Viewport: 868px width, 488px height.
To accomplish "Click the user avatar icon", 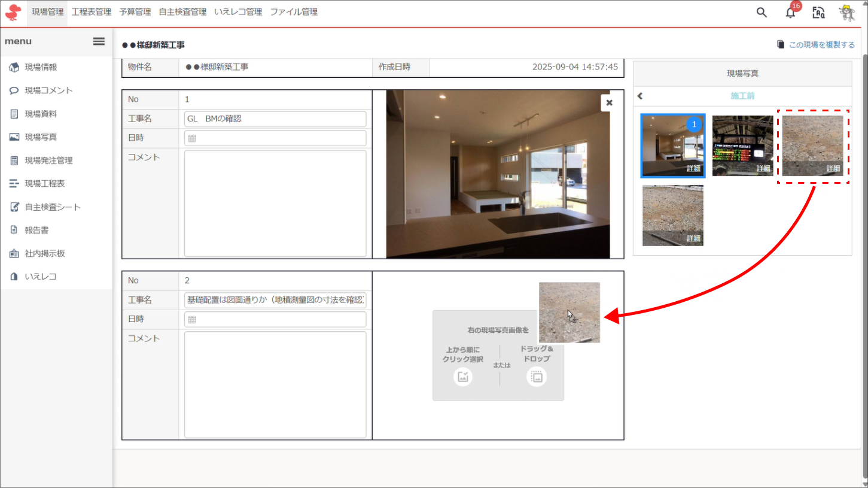I will [847, 13].
